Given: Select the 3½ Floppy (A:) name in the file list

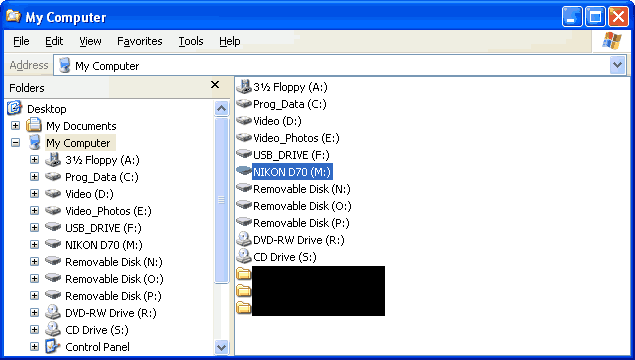Looking at the screenshot, I should click(x=290, y=87).
